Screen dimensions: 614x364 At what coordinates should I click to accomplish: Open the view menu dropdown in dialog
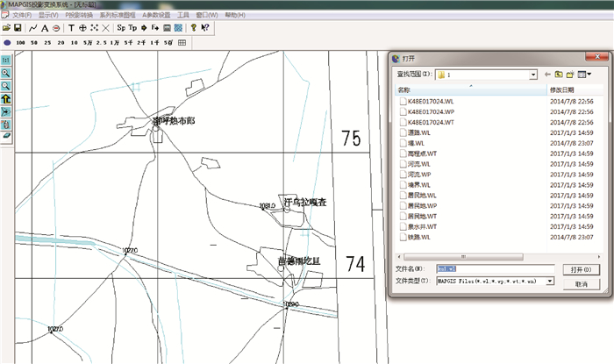[x=585, y=75]
